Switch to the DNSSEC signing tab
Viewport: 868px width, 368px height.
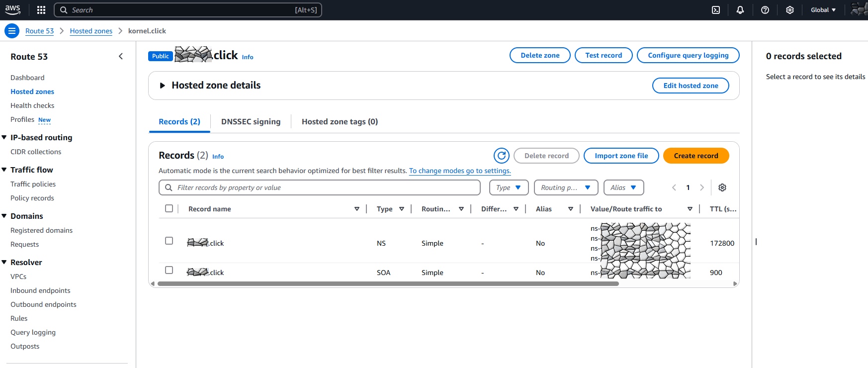coord(251,121)
